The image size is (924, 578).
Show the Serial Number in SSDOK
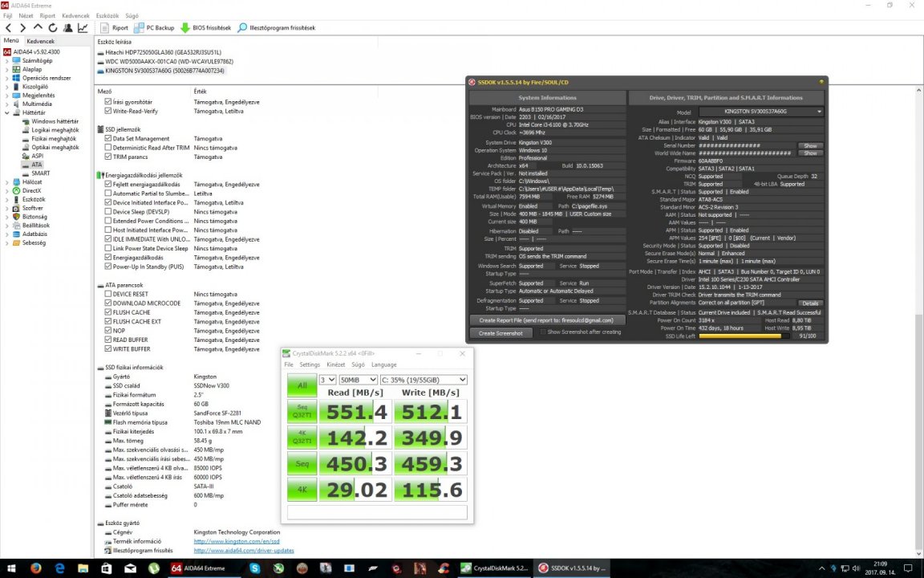tap(810, 145)
